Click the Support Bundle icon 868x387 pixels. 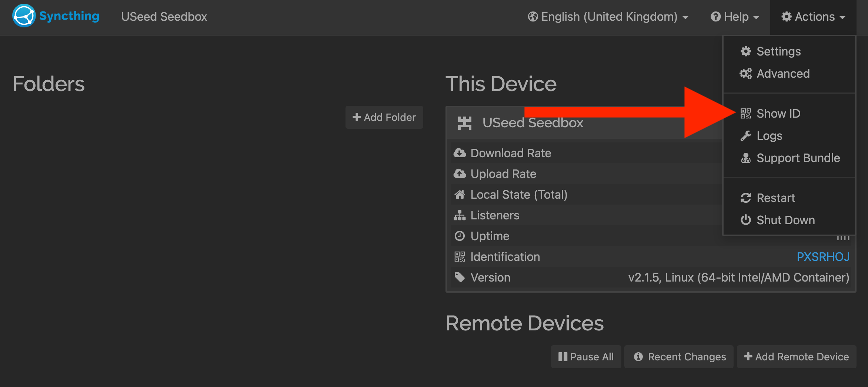coord(746,158)
